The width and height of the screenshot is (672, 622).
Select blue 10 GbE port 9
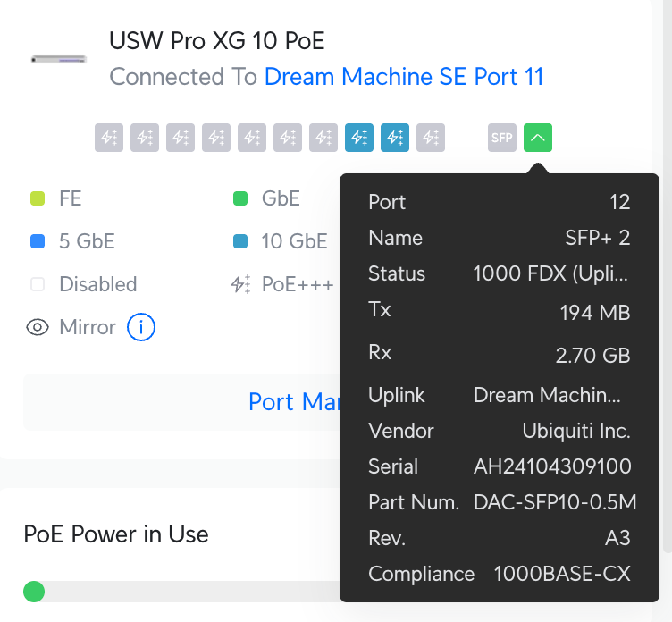tap(395, 138)
